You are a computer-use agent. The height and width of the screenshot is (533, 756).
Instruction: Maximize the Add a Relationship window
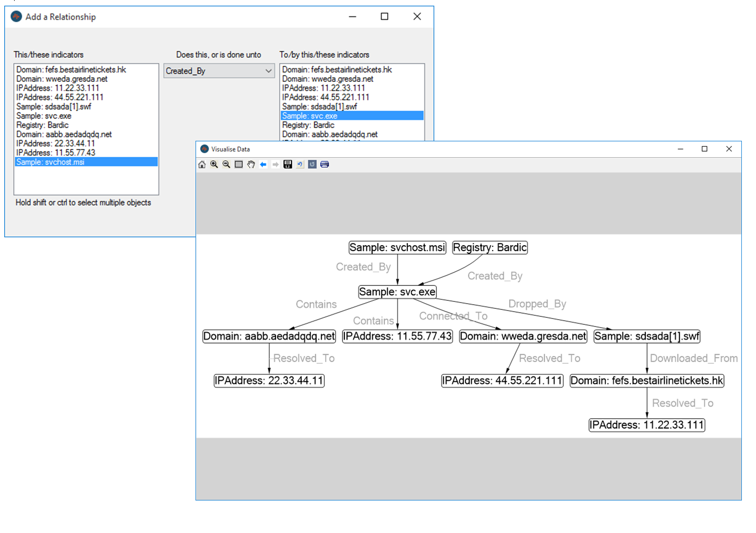(x=384, y=16)
